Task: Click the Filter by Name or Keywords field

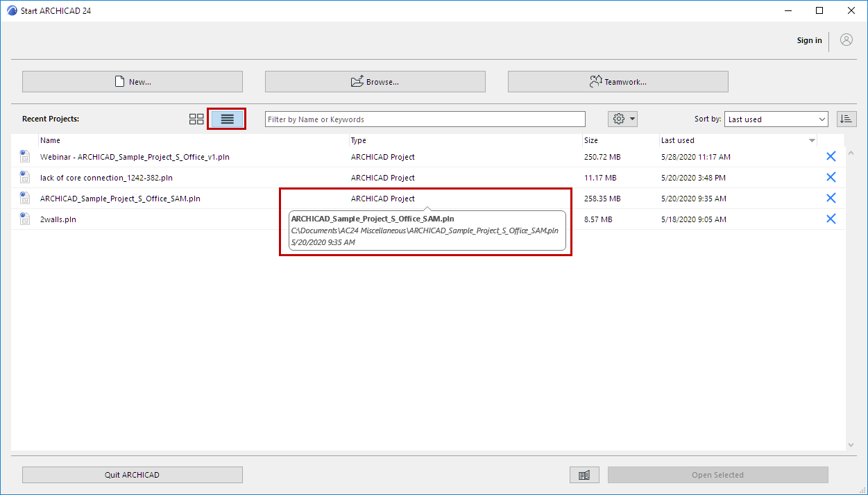Action: coord(425,119)
